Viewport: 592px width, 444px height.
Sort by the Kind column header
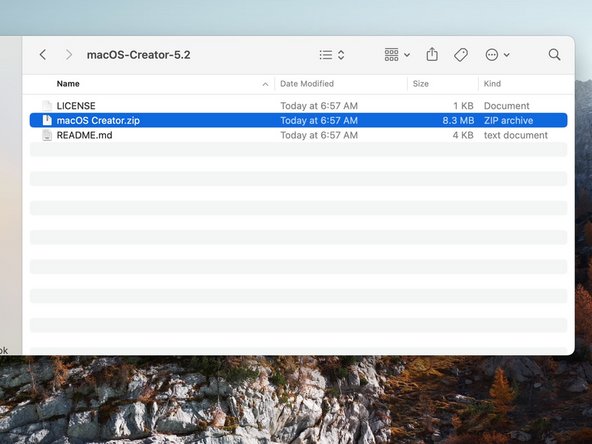coord(492,84)
